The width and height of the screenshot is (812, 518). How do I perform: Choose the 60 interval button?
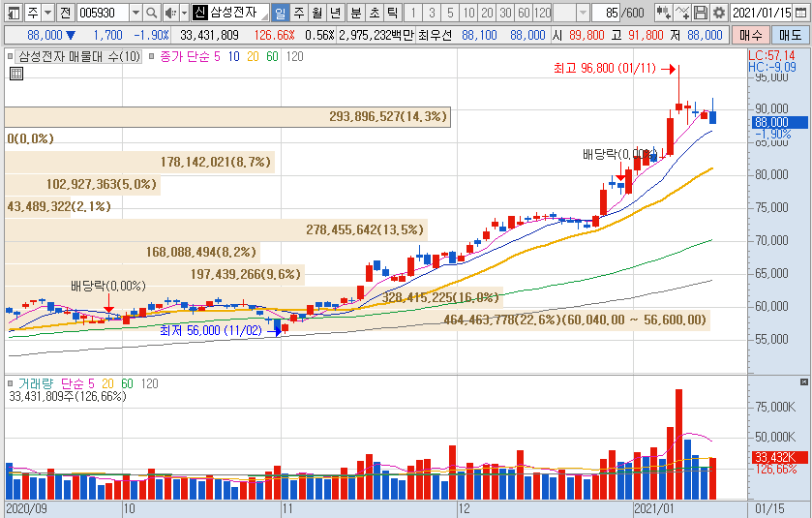click(524, 13)
